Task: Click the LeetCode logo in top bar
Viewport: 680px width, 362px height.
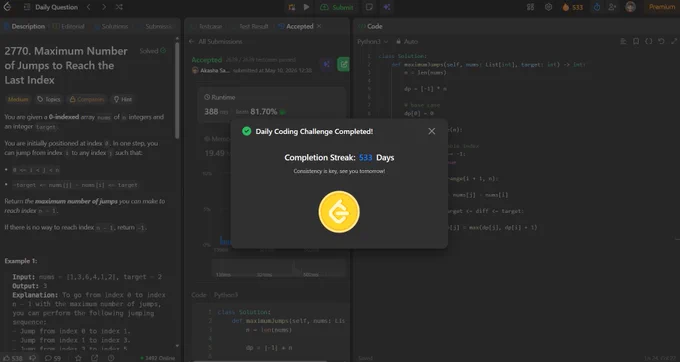Action: pos(7,7)
